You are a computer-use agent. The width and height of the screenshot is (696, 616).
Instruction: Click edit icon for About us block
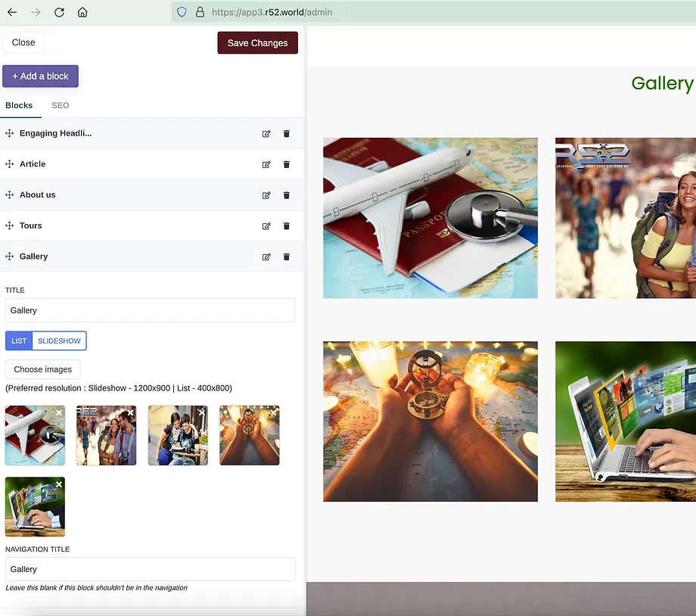pyautogui.click(x=266, y=195)
